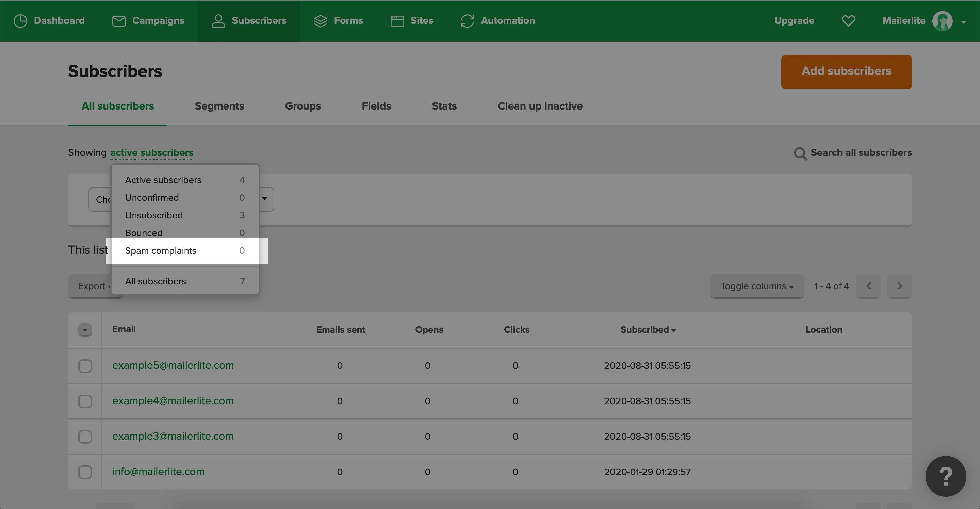Click the heart icon in header

[848, 21]
